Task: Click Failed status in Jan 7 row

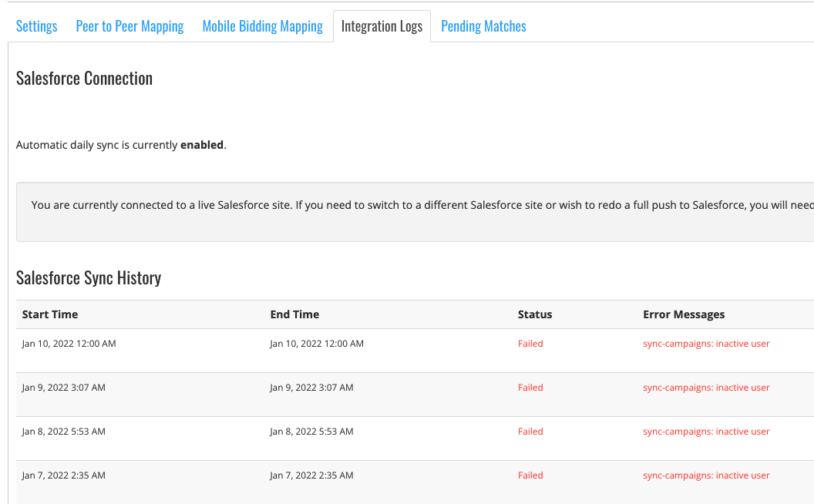Action: click(x=530, y=475)
